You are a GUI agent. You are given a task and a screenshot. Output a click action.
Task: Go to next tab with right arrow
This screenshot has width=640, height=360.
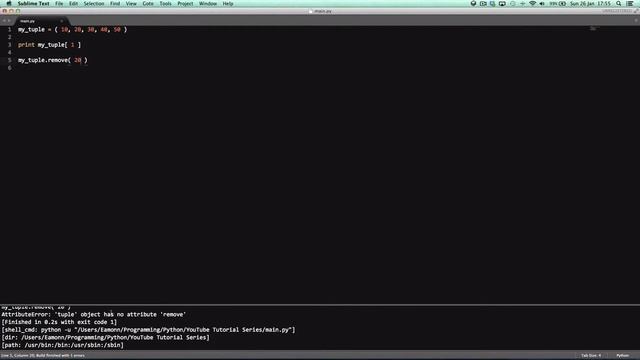[x=9, y=21]
